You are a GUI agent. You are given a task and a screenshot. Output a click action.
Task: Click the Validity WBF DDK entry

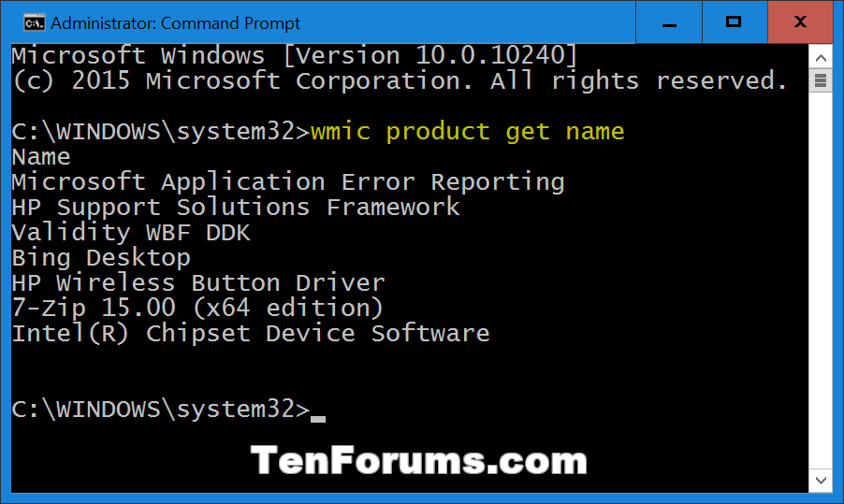131,233
